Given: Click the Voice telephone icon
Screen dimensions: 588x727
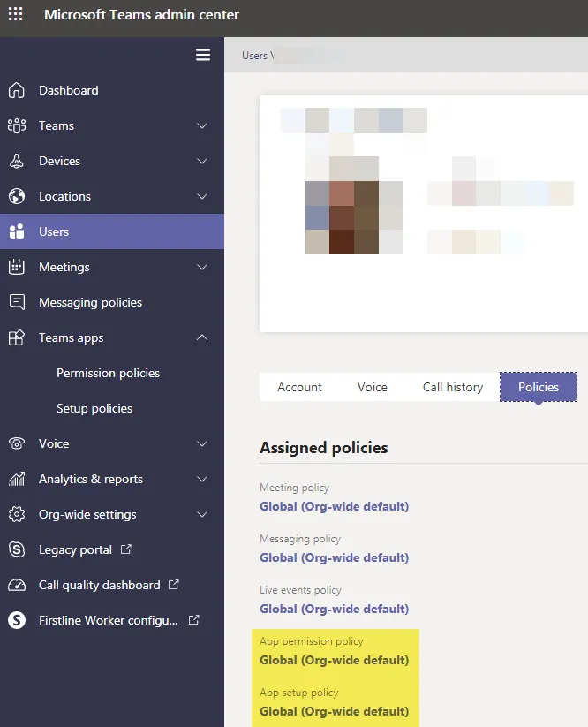Looking at the screenshot, I should click(17, 443).
